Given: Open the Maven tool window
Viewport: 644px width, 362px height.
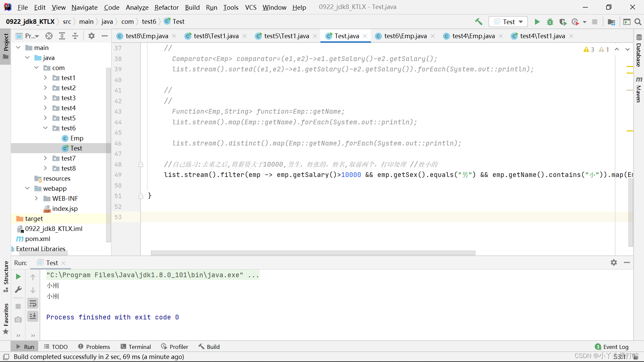Looking at the screenshot, I should tap(639, 89).
